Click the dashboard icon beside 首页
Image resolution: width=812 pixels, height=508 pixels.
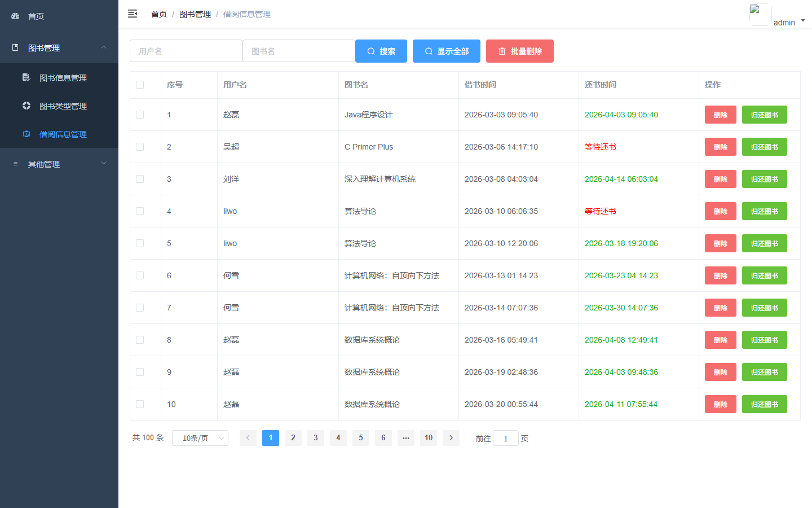(x=15, y=16)
